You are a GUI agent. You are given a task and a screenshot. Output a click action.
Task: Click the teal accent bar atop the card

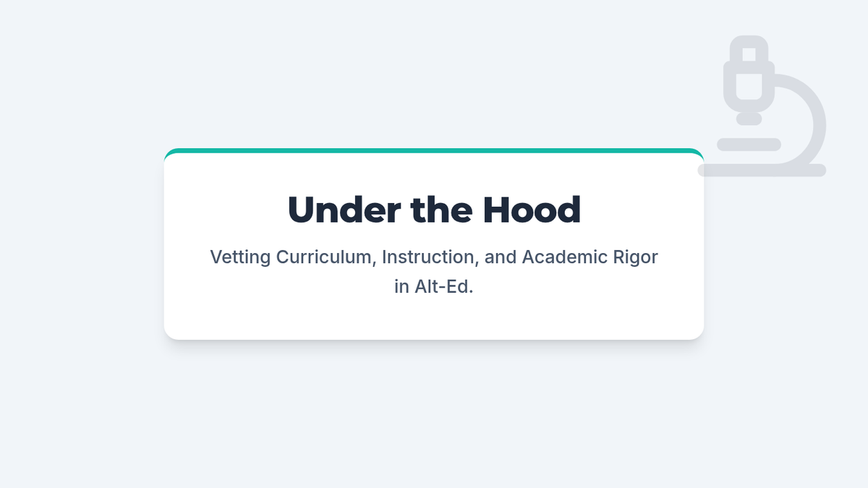tap(434, 151)
